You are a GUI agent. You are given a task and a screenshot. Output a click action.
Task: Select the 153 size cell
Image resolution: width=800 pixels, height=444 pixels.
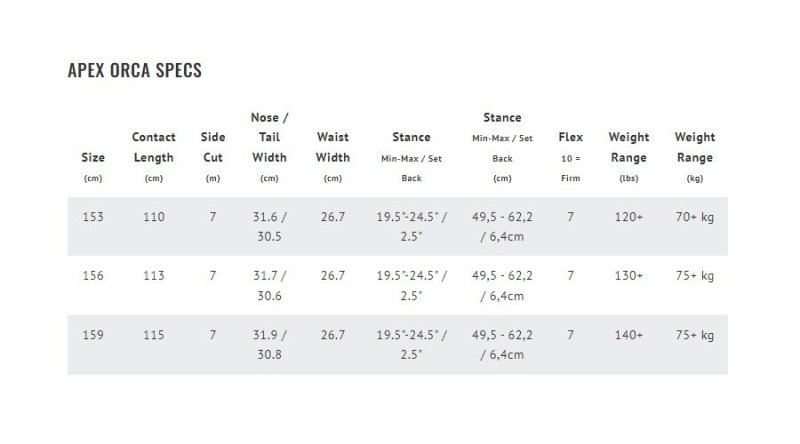click(x=92, y=217)
